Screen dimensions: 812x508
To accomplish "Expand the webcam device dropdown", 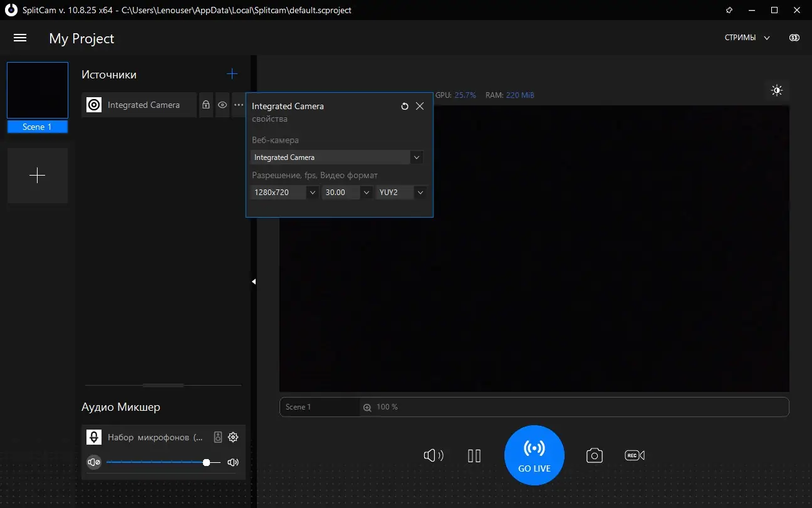I will pos(416,157).
